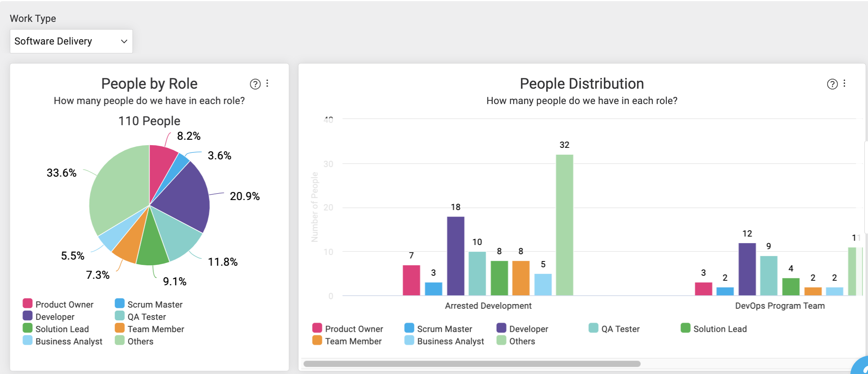Image resolution: width=868 pixels, height=374 pixels.
Task: Click the Software Delivery dropdown chevron
Action: click(x=124, y=41)
